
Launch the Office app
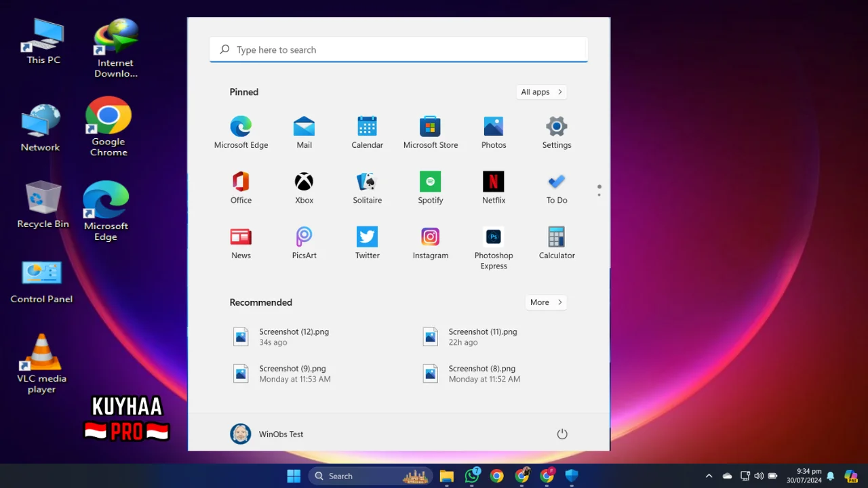(241, 188)
